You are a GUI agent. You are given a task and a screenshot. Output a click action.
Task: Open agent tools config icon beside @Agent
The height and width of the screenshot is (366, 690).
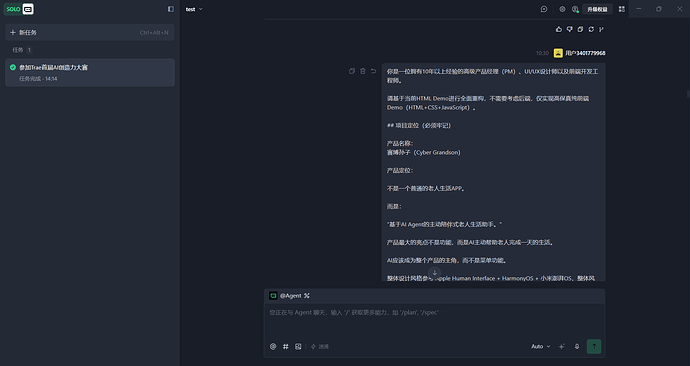point(307,296)
